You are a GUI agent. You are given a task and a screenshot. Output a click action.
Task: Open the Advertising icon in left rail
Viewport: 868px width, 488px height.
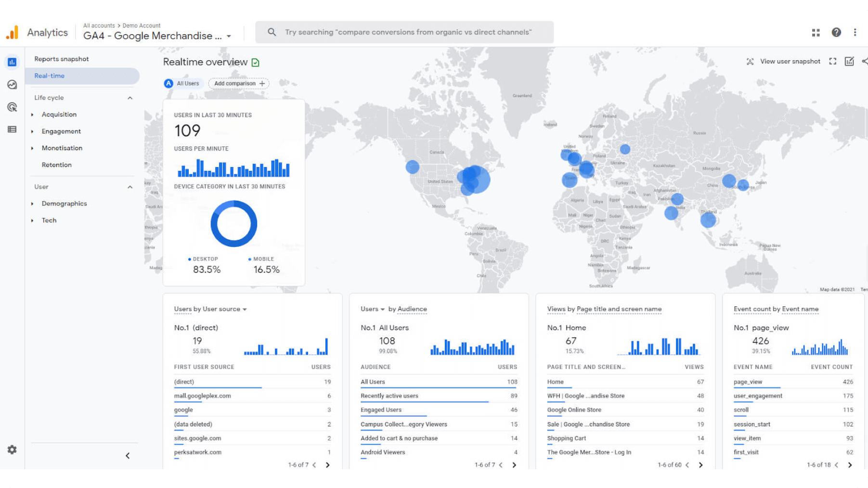click(x=12, y=107)
